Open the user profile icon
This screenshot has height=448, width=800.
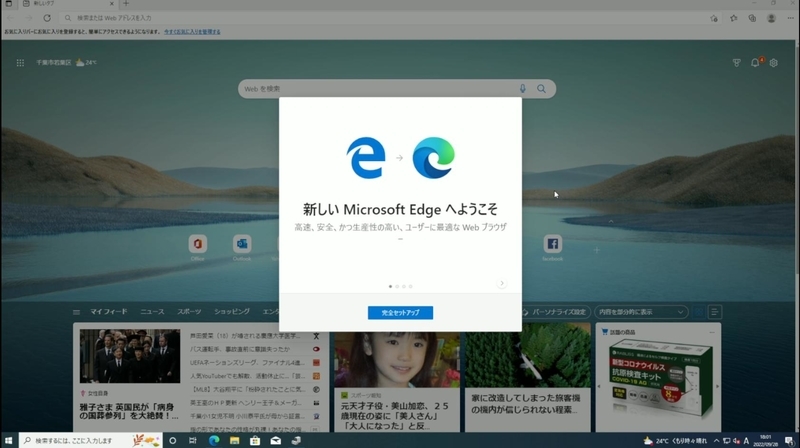[771, 18]
